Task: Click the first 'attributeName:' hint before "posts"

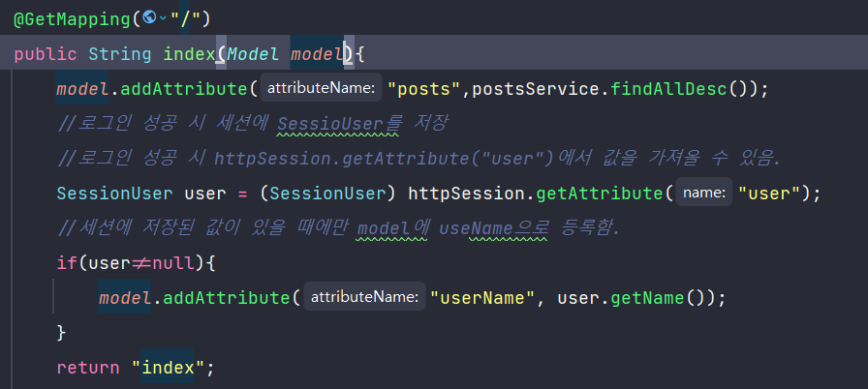Action: click(321, 87)
